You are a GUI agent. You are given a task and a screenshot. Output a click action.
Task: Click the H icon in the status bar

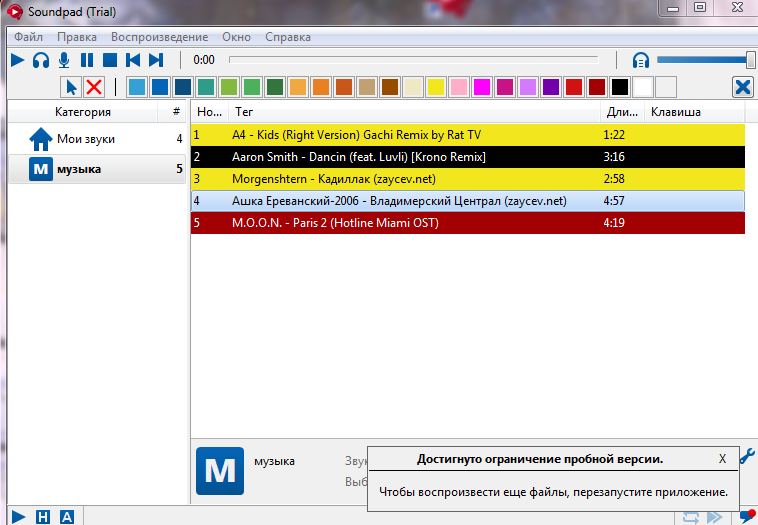[x=42, y=516]
